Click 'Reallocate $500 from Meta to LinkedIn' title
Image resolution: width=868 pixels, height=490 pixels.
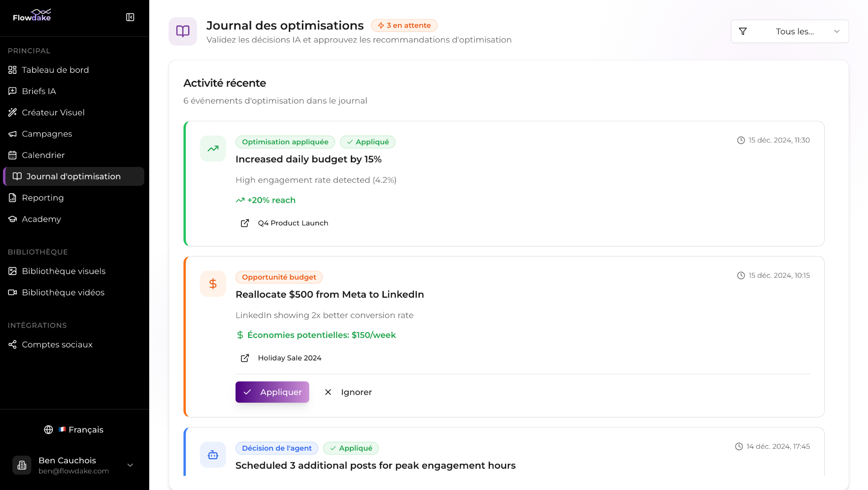330,295
